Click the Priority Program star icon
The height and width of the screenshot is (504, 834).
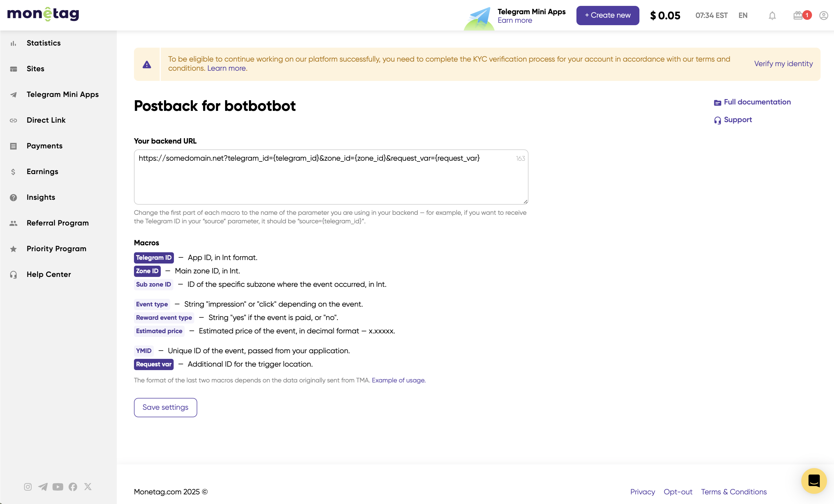[13, 249]
